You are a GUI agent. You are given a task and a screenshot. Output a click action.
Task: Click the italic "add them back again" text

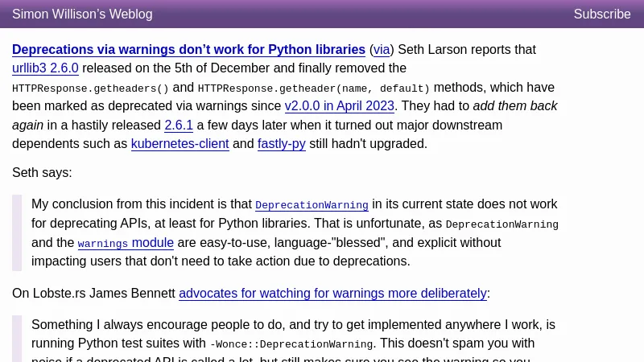point(514,106)
